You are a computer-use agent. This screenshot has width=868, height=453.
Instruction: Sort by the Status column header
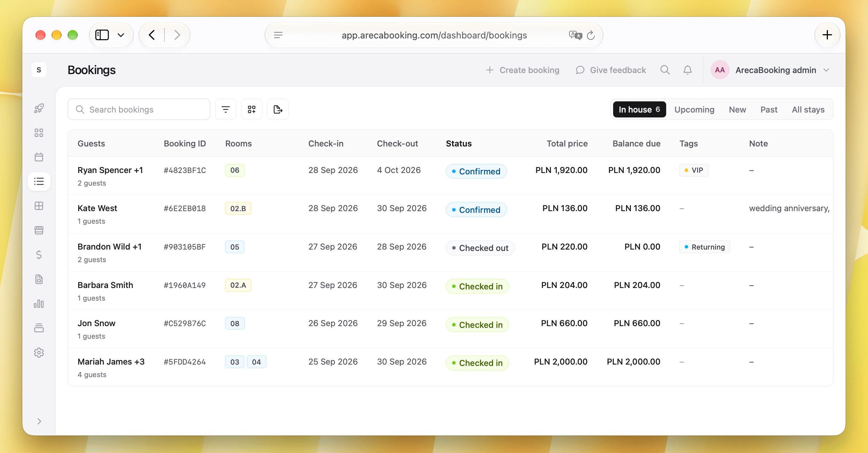458,144
